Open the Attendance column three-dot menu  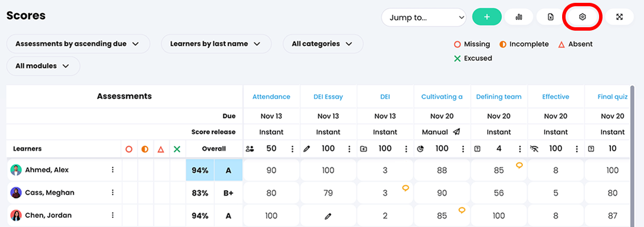coord(293,149)
